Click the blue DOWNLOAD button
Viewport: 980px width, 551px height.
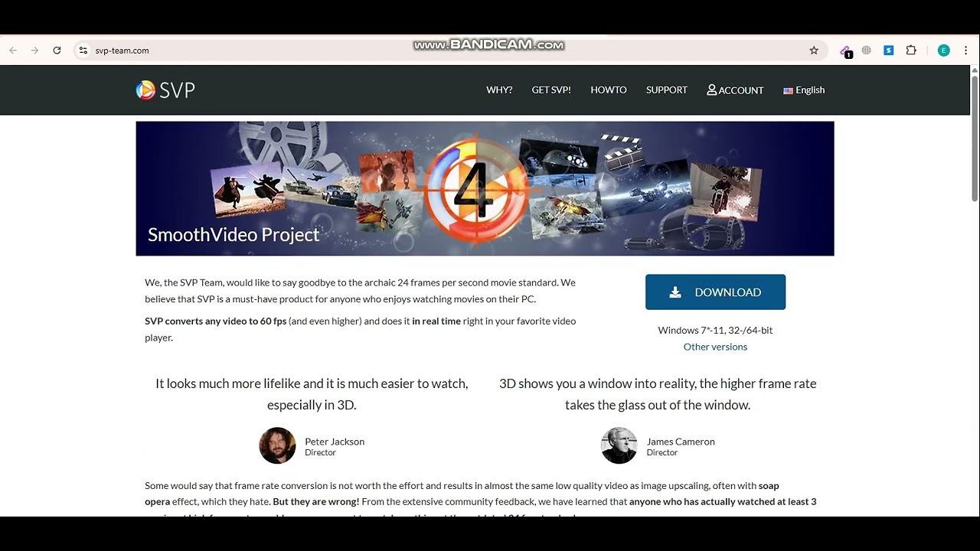click(715, 292)
